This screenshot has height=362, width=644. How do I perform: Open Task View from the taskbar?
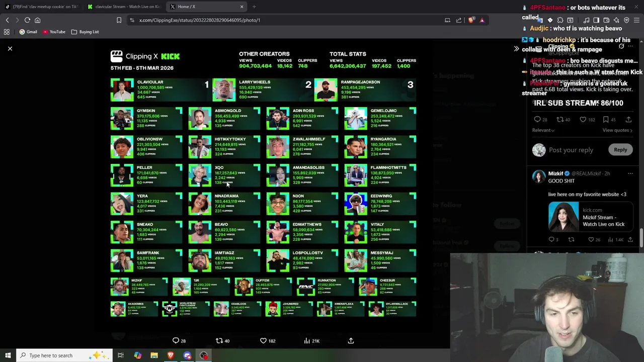(121, 355)
